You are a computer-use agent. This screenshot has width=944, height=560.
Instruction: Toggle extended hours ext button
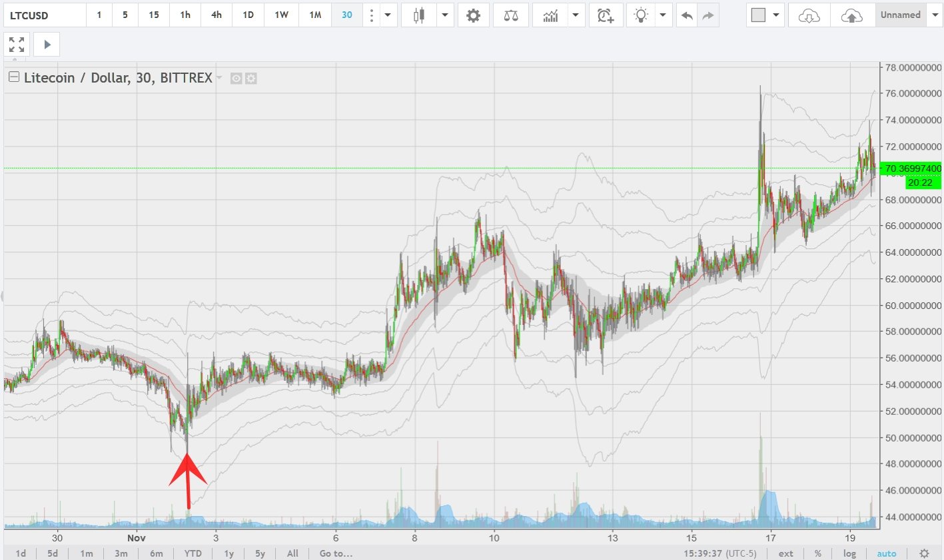(x=786, y=553)
